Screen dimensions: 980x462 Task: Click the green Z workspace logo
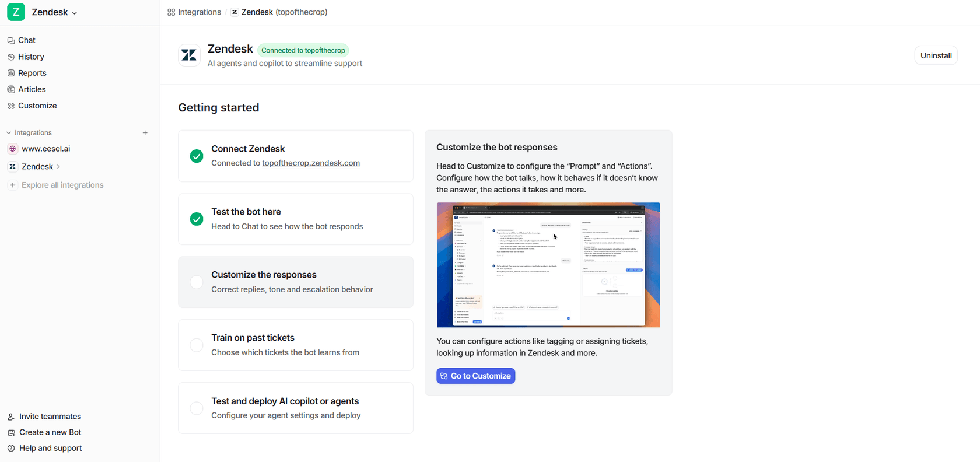(16, 12)
